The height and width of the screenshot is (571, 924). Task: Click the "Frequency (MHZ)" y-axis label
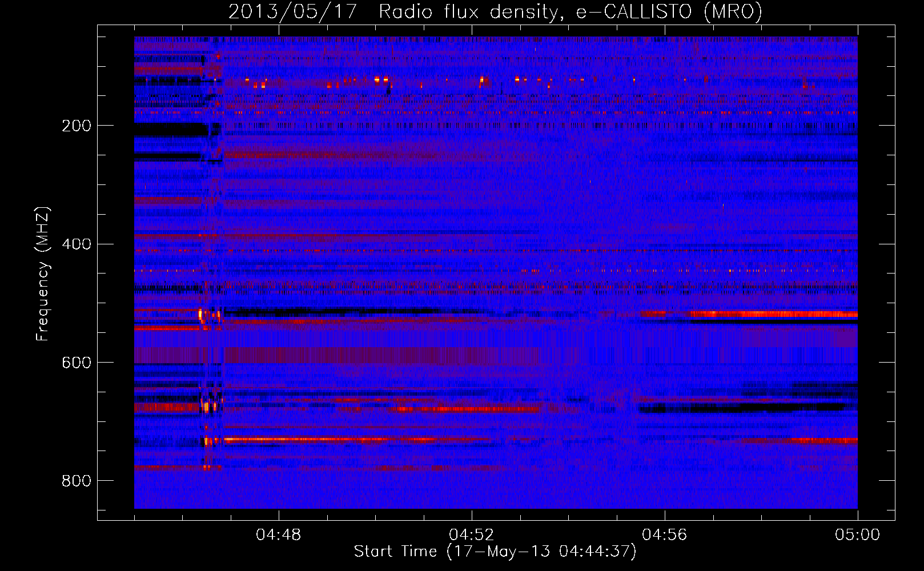[x=42, y=274]
